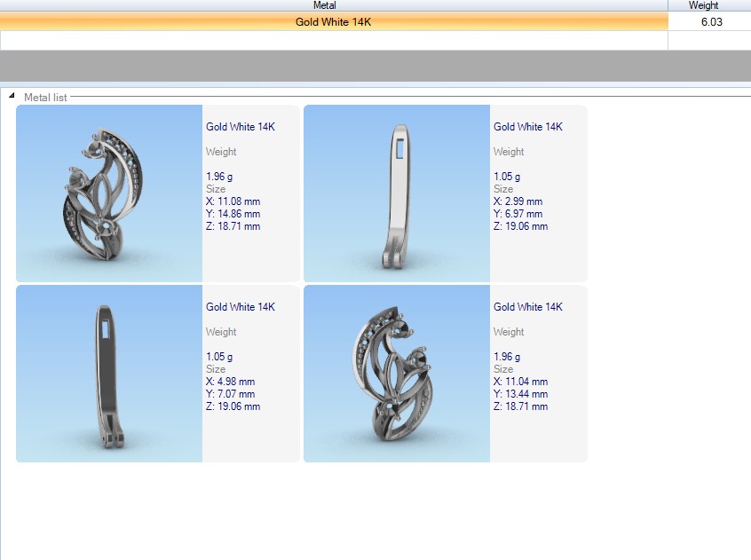This screenshot has width=751, height=560.
Task: Open the filigree part thumbnail measuring Y 14.86 mm
Action: coord(109,193)
